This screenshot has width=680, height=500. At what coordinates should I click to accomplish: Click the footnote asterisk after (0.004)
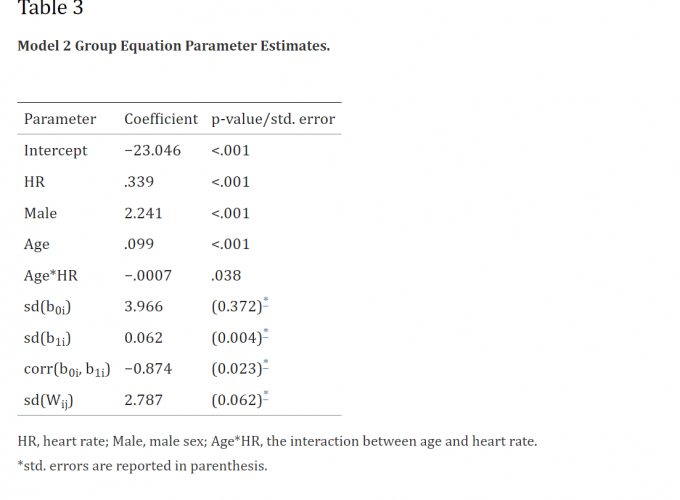(x=266, y=332)
